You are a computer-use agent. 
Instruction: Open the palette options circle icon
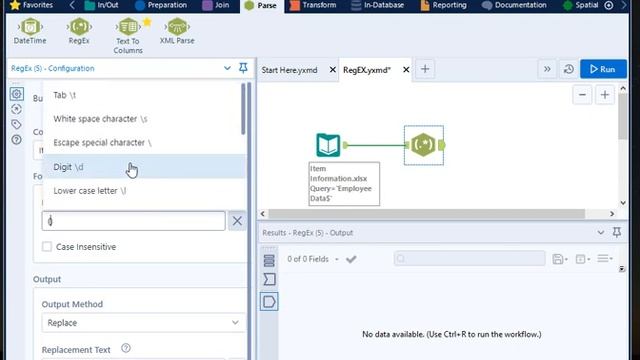click(609, 5)
